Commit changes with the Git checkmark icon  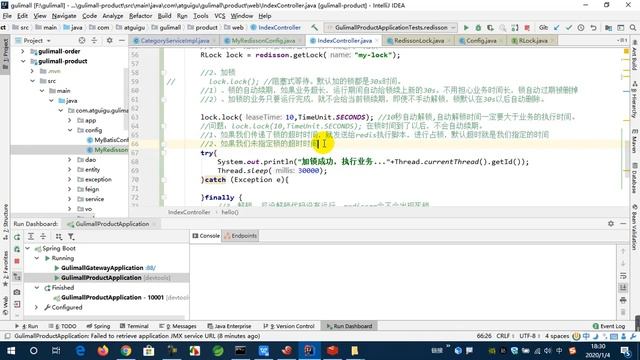tap(569, 28)
